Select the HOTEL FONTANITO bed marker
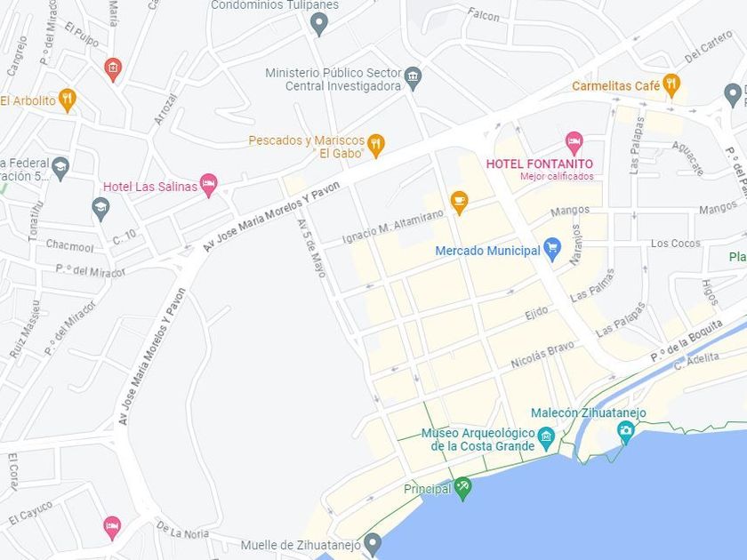 point(574,143)
